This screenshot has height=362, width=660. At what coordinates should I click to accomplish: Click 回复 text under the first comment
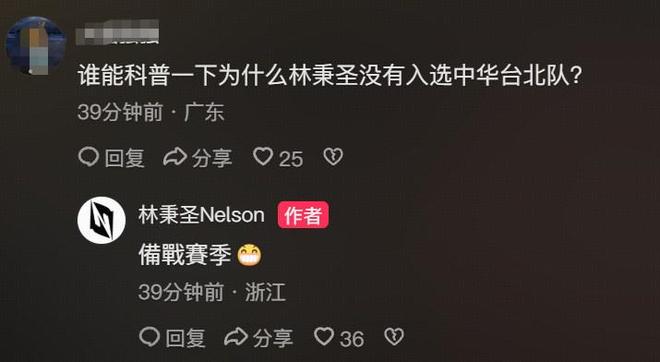125,158
